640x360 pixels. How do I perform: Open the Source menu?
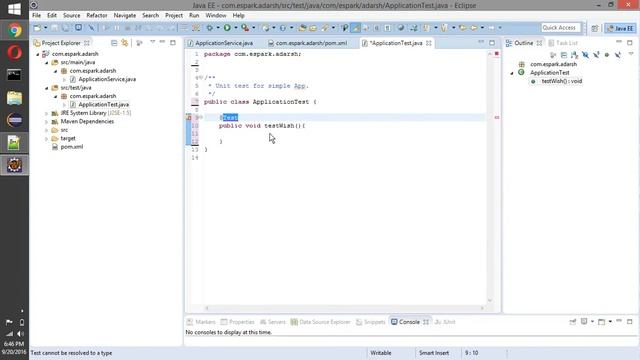tap(71, 15)
